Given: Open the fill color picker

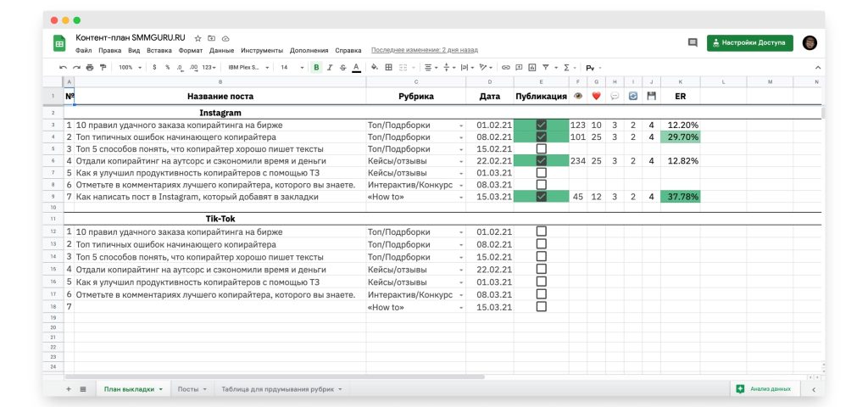Looking at the screenshot, I should (x=374, y=67).
